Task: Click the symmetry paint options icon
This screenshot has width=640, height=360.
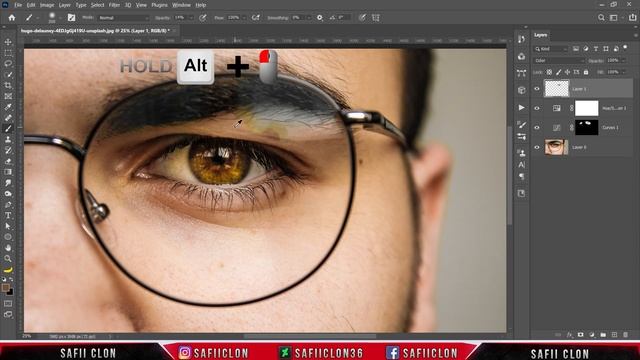Action: (376, 18)
